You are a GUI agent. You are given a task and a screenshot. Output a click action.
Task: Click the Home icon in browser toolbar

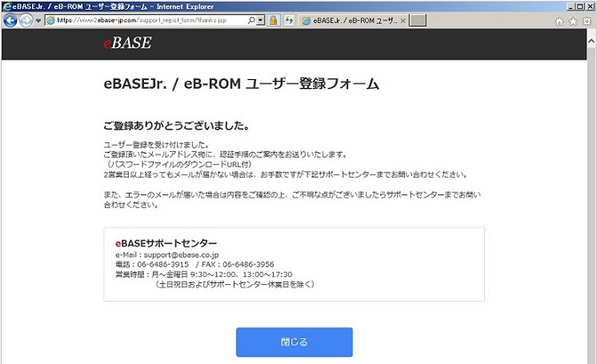560,21
